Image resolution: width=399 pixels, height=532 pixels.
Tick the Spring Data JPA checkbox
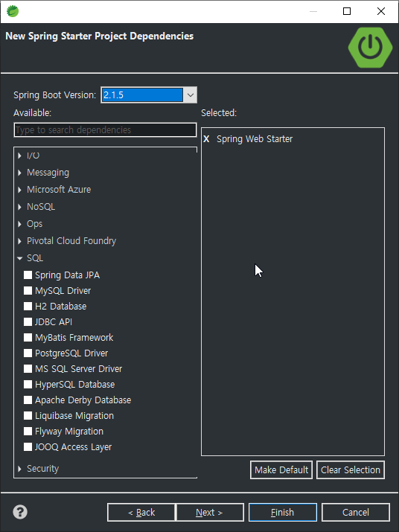[x=28, y=275]
